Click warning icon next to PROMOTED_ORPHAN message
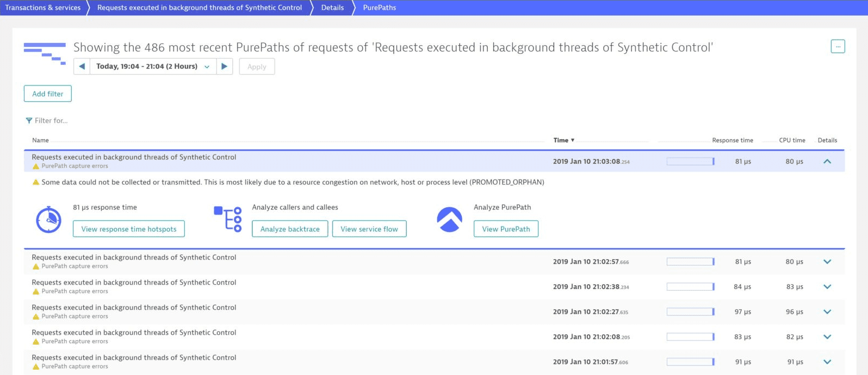The image size is (868, 375). (x=36, y=182)
